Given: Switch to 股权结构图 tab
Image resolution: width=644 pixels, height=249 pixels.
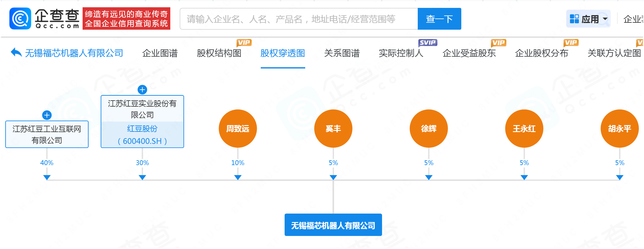Looking at the screenshot, I should click(219, 53).
